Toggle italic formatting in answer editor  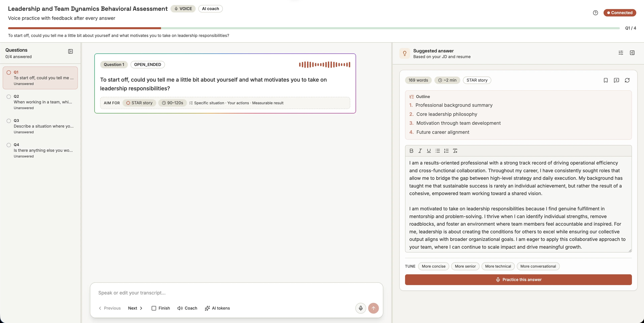point(420,151)
